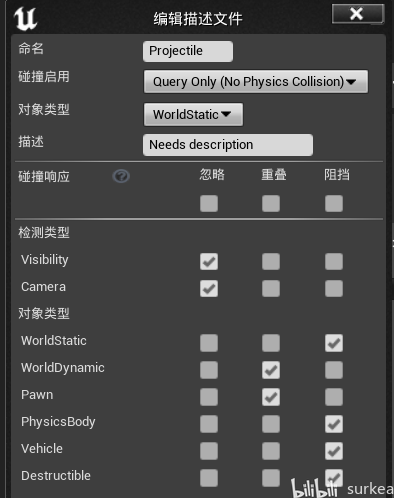Set Pawn to 阻挡
The height and width of the screenshot is (498, 394).
(334, 397)
